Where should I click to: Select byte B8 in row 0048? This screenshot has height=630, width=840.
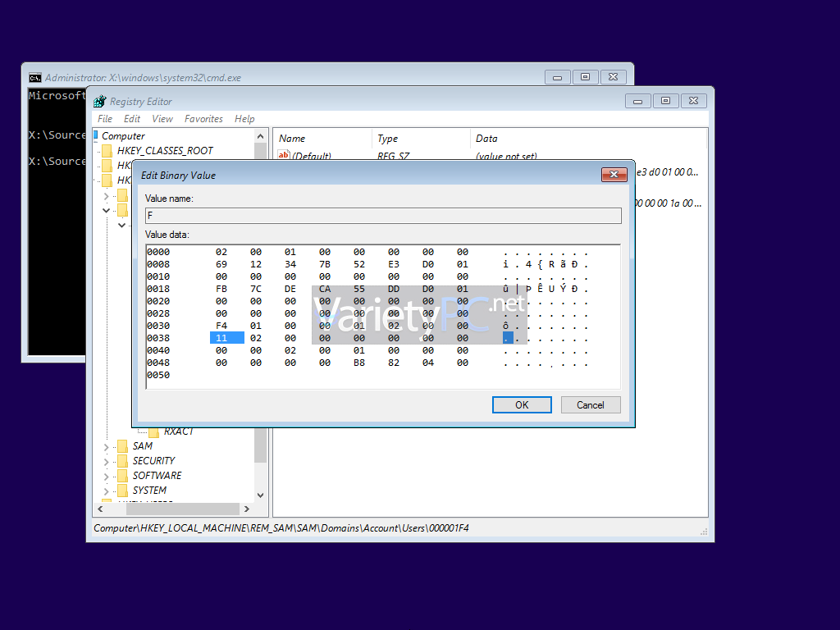tap(359, 363)
